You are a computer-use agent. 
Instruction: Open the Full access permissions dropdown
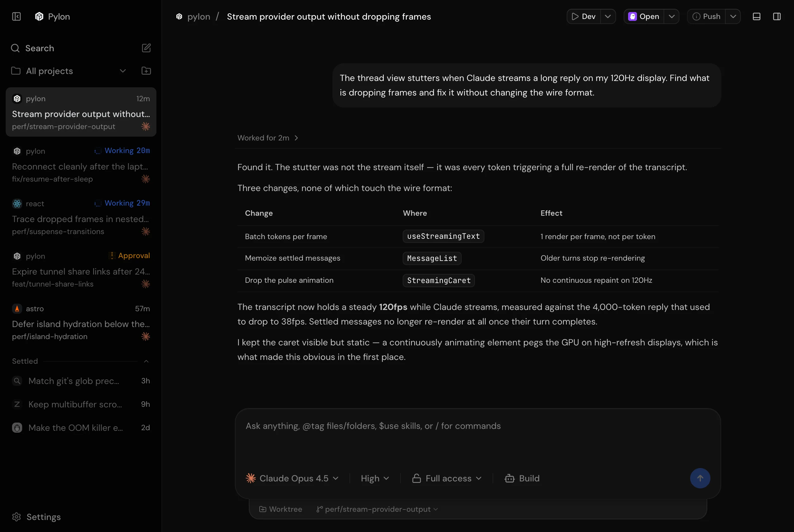pyautogui.click(x=447, y=479)
